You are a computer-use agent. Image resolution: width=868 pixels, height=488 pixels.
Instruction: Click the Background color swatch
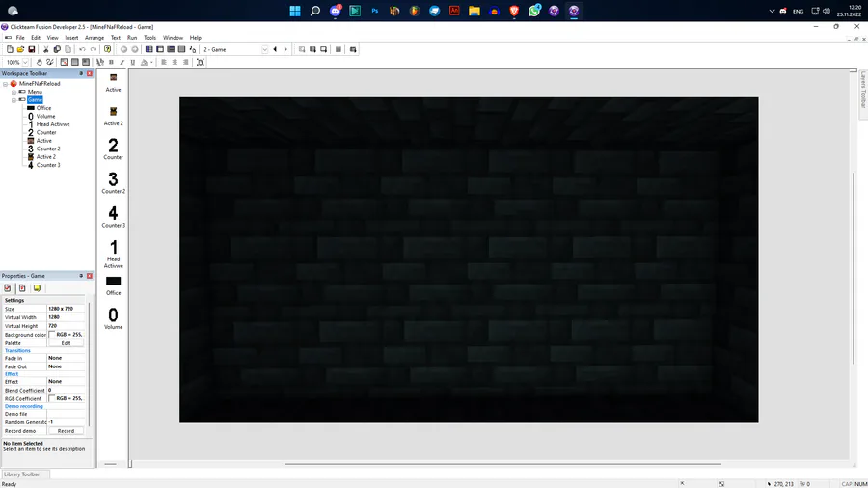[x=52, y=335]
